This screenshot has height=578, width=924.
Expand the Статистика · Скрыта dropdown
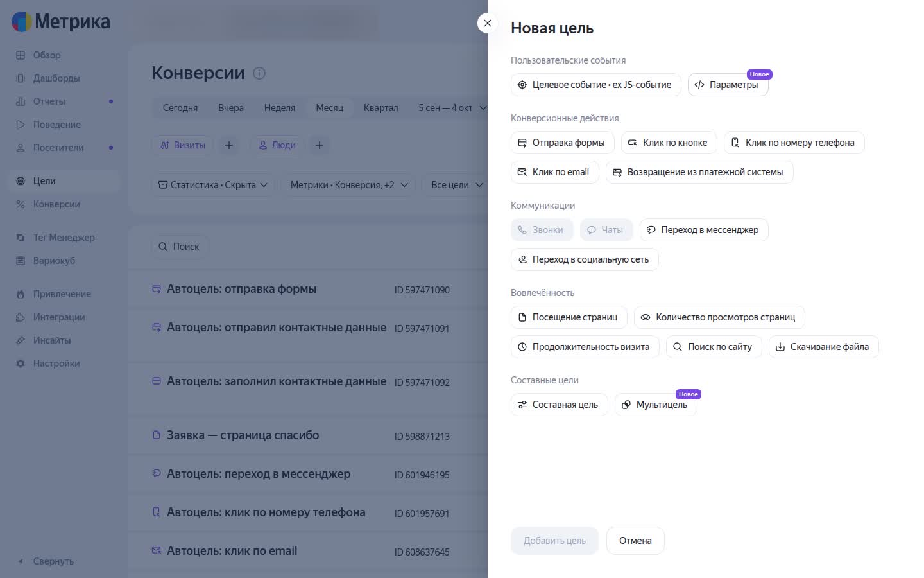(213, 185)
